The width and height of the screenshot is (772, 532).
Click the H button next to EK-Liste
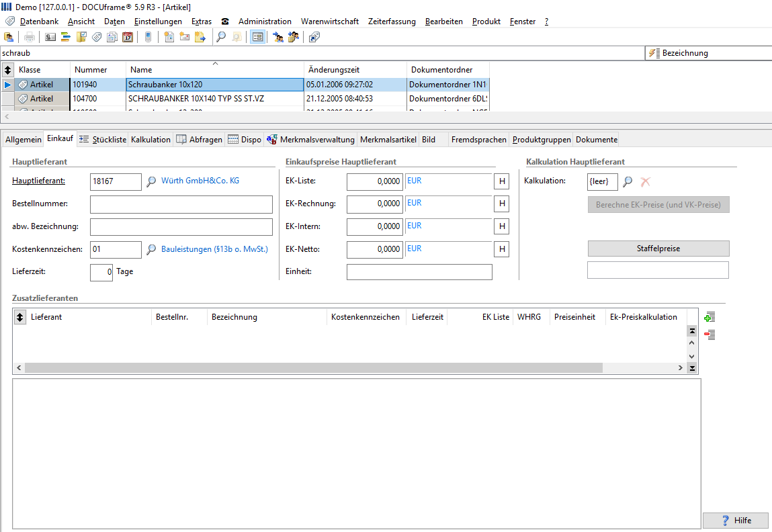[502, 181]
